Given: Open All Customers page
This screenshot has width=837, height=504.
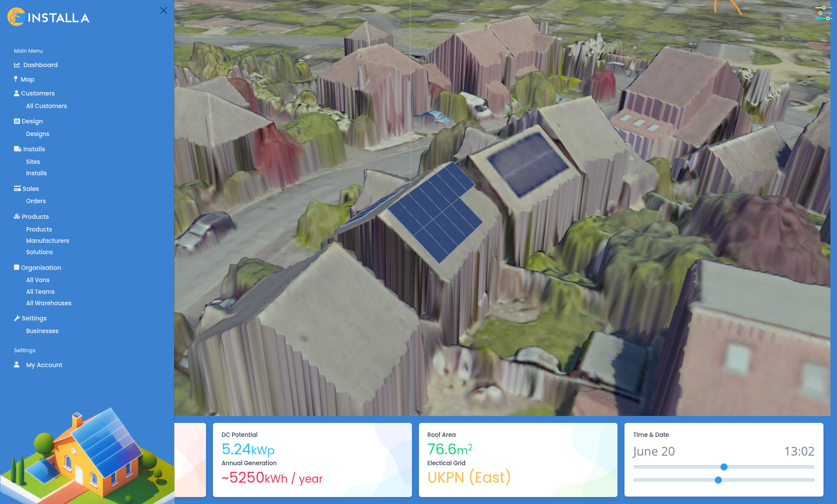Looking at the screenshot, I should 46,106.
